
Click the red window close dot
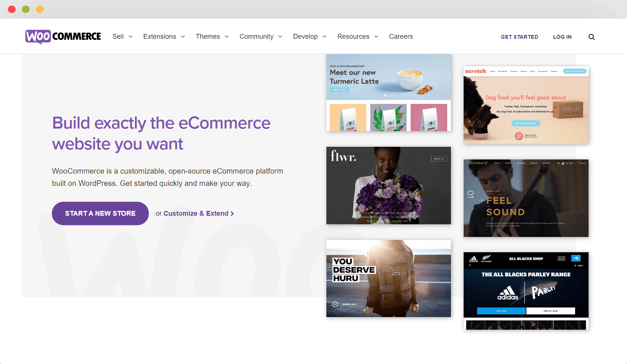[x=12, y=9]
